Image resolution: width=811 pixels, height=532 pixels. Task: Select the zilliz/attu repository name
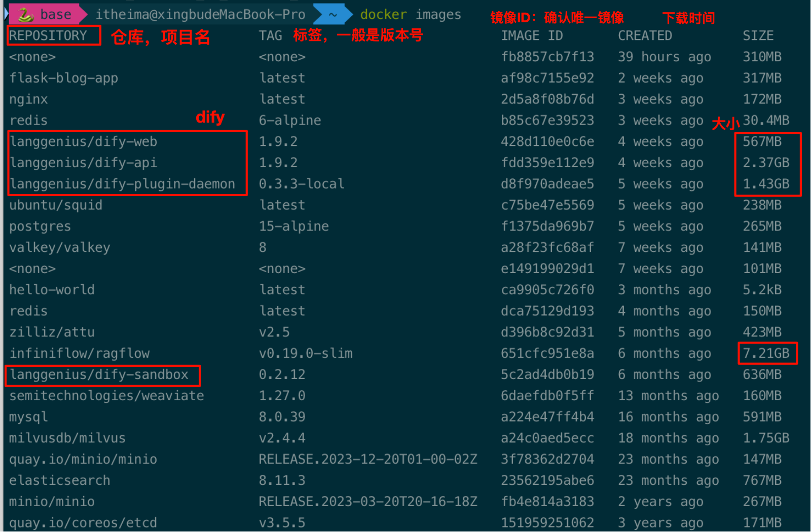[52, 332]
